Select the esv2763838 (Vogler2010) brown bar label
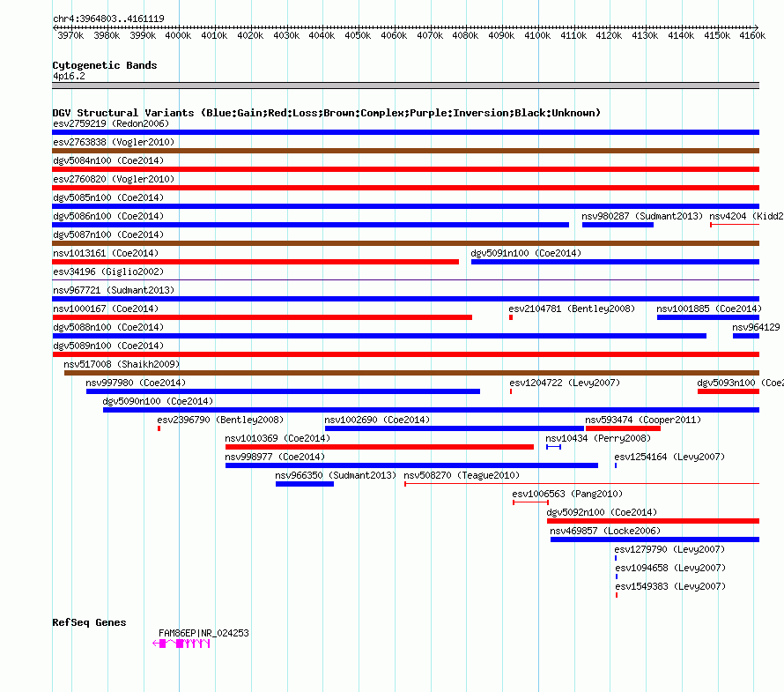Screen dimensions: 784x692 click(114, 142)
